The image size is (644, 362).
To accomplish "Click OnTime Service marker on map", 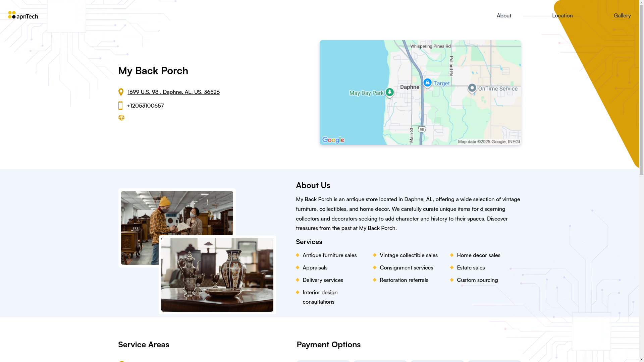I will (472, 88).
